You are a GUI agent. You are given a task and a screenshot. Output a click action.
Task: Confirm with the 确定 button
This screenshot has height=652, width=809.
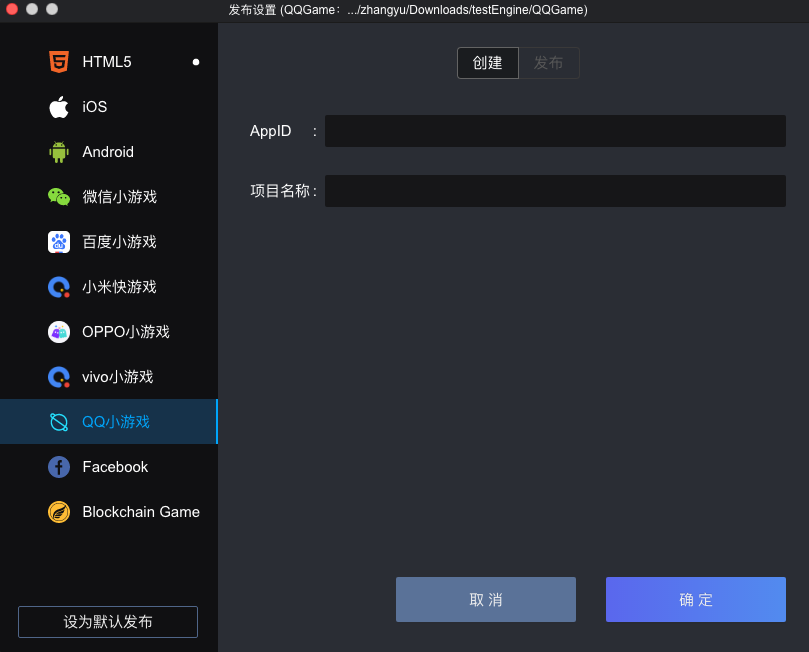[x=695, y=600]
